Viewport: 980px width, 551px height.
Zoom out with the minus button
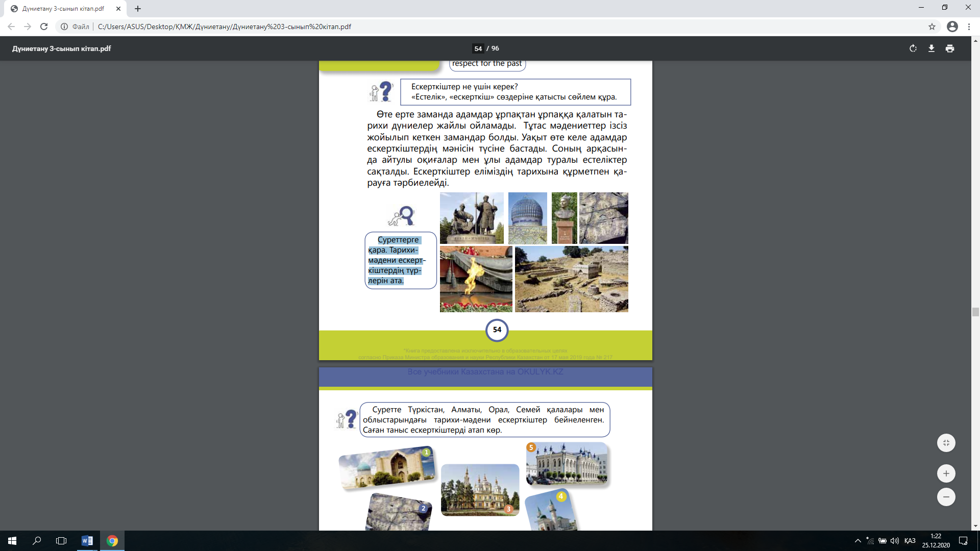[x=946, y=497]
